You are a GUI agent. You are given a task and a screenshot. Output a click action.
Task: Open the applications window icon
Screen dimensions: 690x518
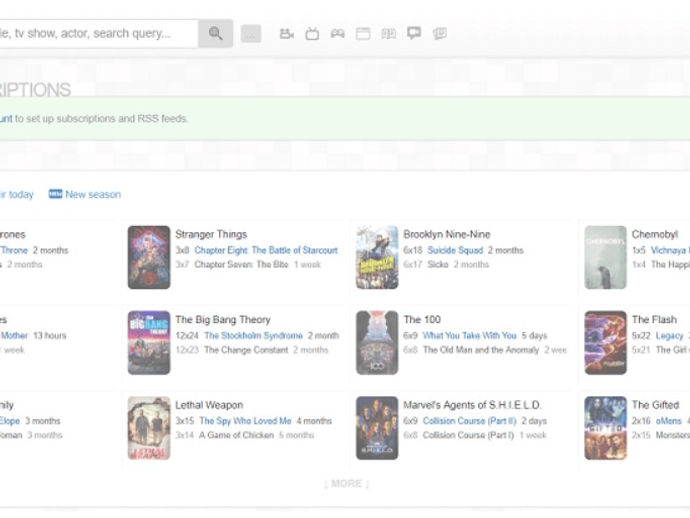tap(363, 33)
